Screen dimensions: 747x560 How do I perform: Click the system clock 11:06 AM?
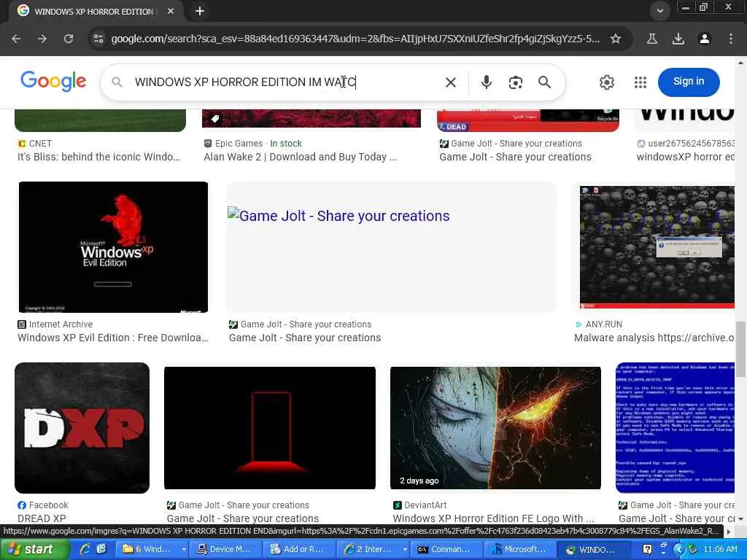pyautogui.click(x=720, y=550)
